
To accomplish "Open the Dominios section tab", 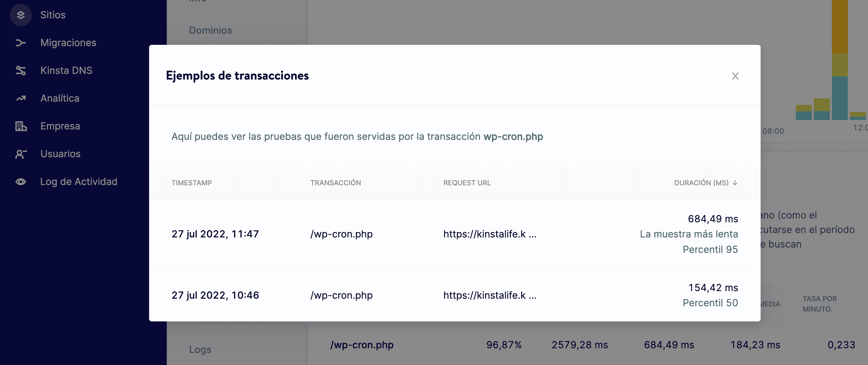I will click(210, 30).
